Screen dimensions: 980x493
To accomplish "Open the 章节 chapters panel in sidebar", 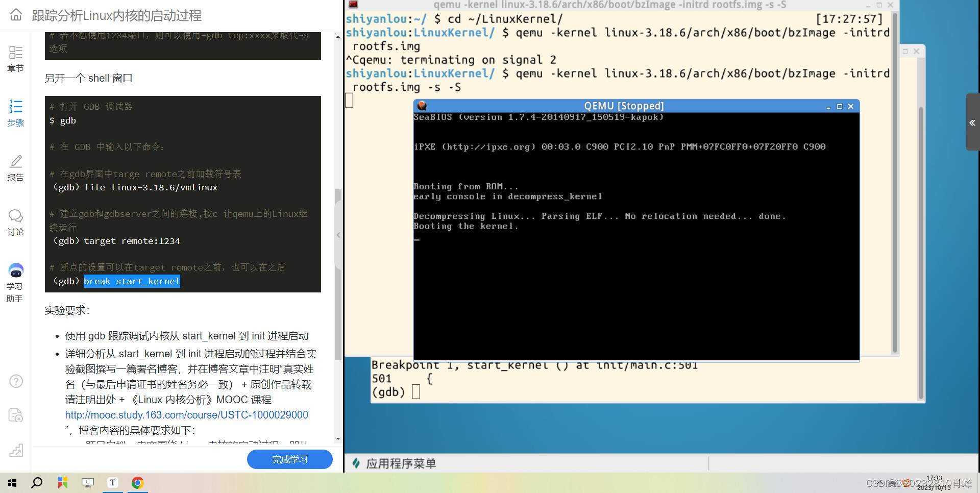I will pos(15,58).
